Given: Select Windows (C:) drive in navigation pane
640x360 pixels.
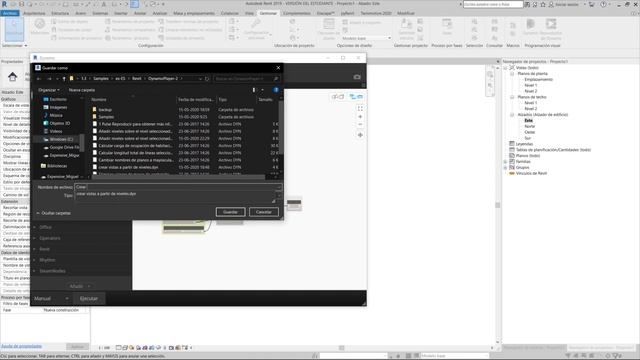Looking at the screenshot, I should click(x=61, y=139).
